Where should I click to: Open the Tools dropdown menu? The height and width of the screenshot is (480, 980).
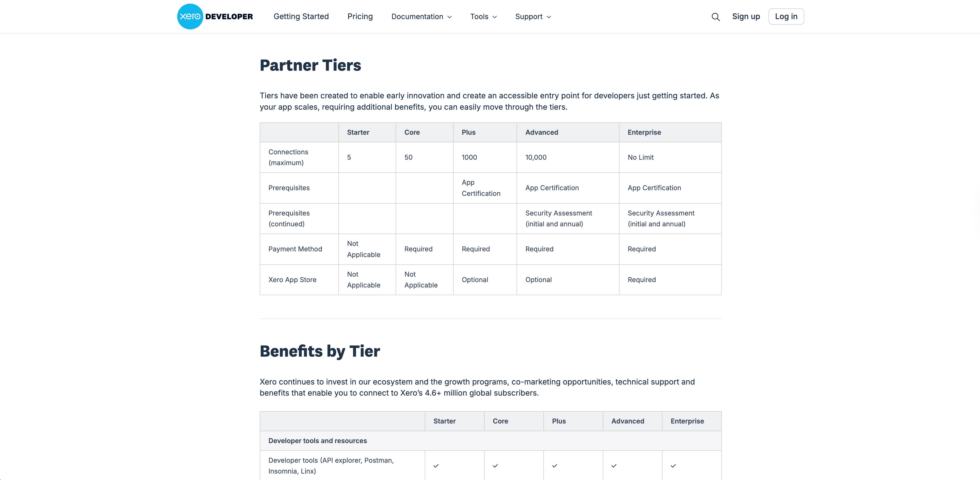483,17
